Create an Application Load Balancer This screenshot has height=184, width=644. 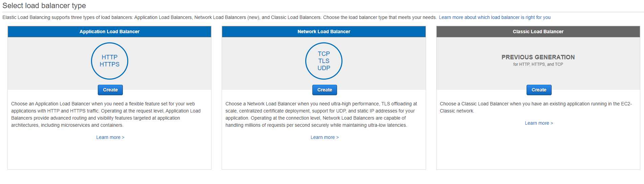[x=110, y=90]
